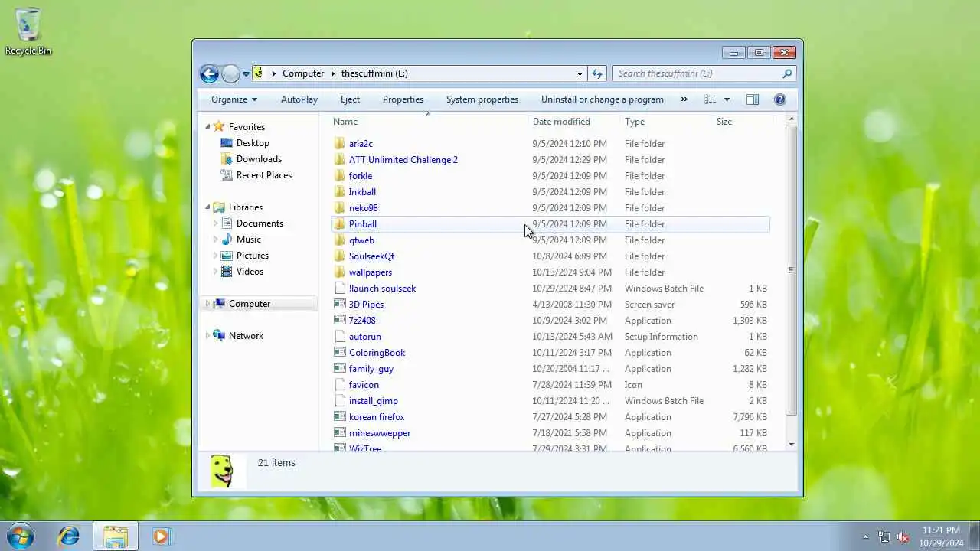Select the Pinball folder row
980x551 pixels.
(550, 224)
